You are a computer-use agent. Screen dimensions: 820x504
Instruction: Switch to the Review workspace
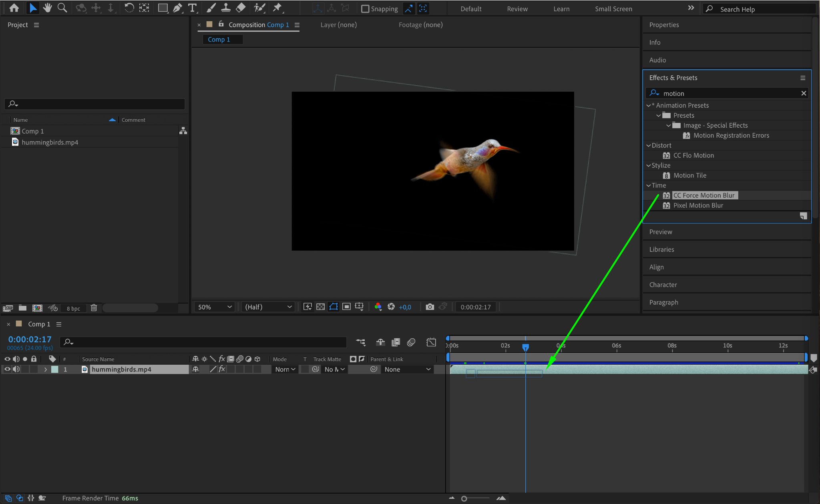(x=517, y=9)
